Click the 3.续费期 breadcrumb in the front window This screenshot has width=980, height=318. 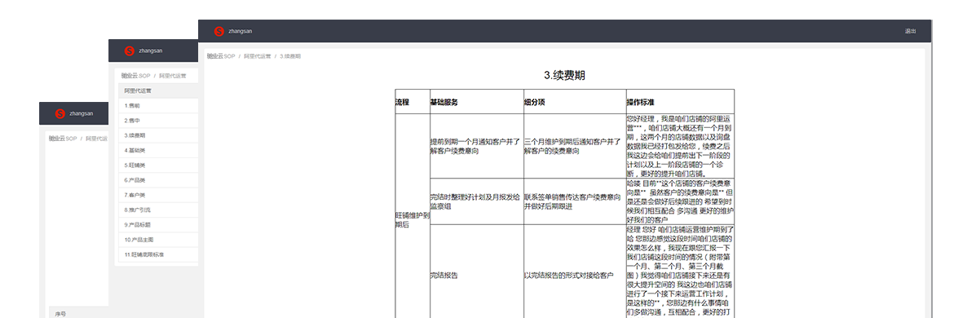(x=290, y=56)
